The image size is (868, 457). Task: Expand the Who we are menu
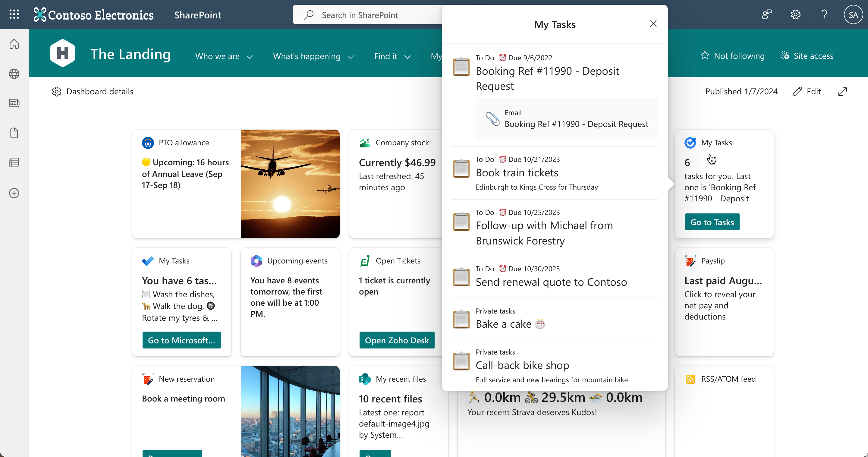224,56
